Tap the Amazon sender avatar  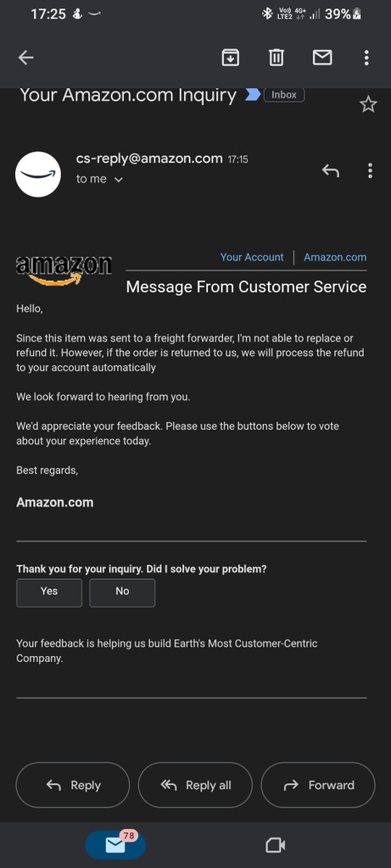37,174
